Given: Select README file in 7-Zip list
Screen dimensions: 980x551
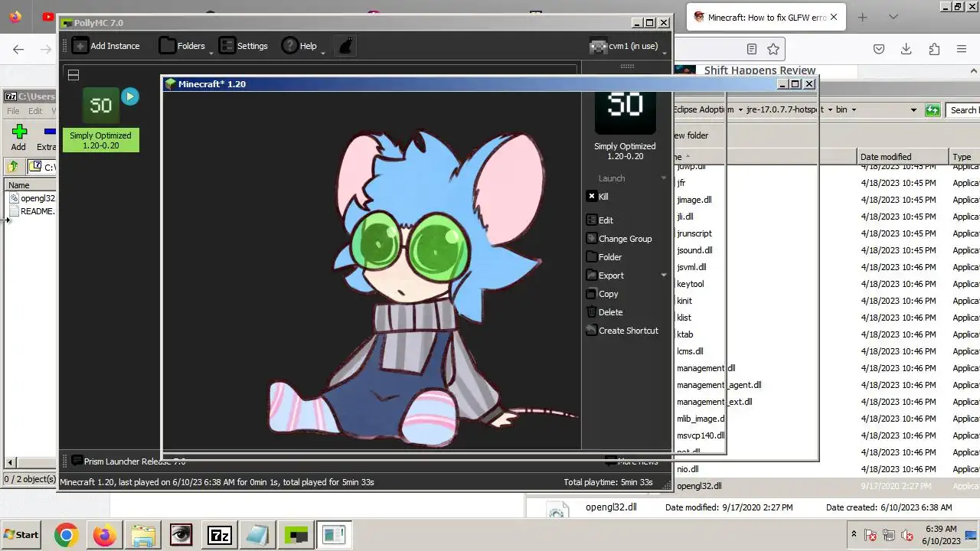Looking at the screenshot, I should click(32, 211).
